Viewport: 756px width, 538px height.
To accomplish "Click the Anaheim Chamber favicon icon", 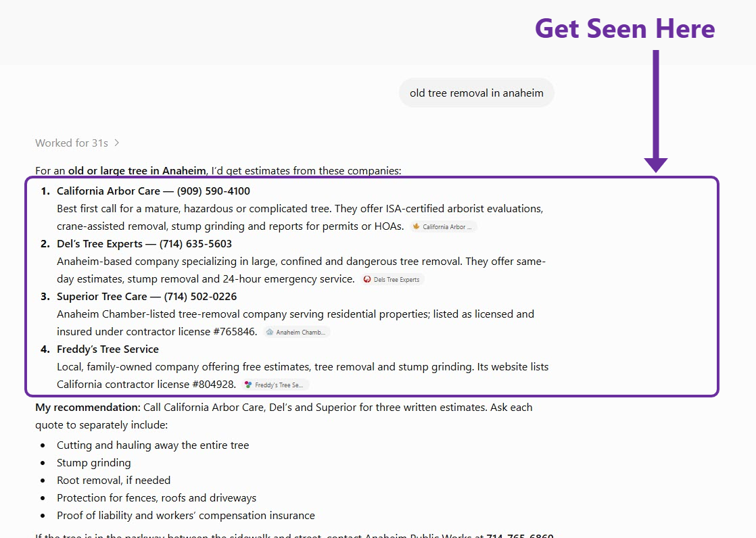I will pos(270,332).
